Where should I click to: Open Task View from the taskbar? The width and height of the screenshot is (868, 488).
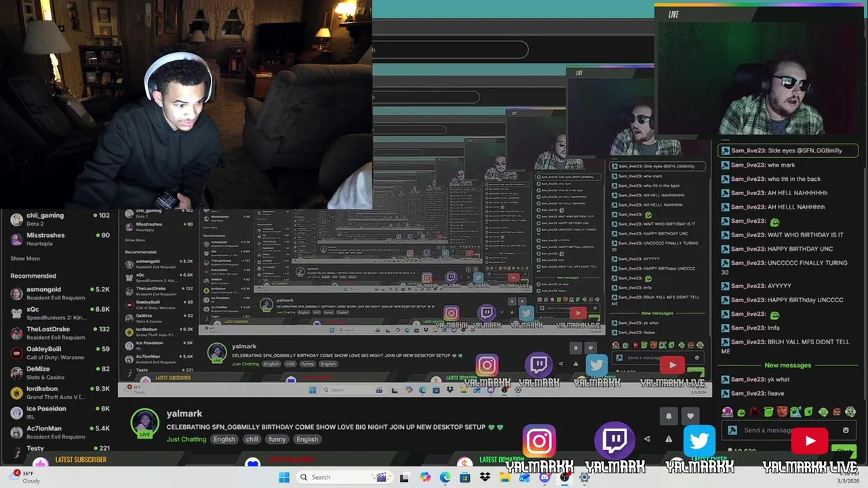[404, 478]
